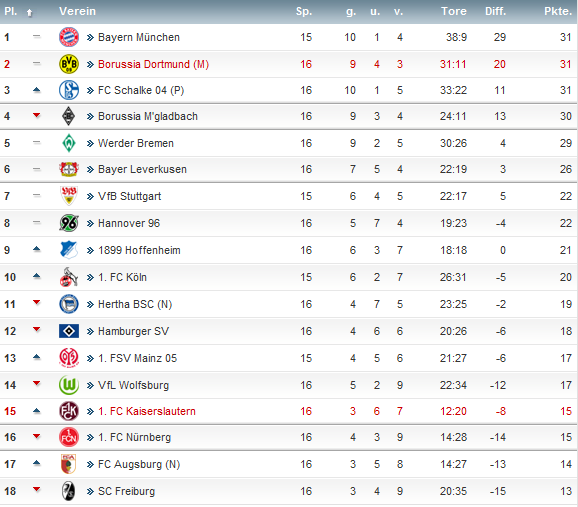Click the Bayern München club crest
This screenshot has width=578, height=507.
click(x=69, y=37)
